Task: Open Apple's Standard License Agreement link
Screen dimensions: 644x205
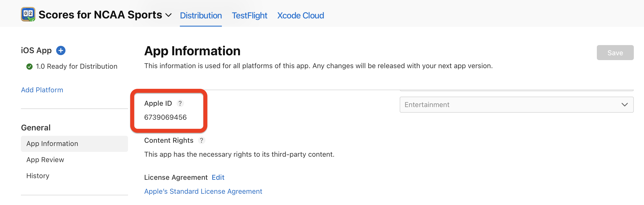Action: click(x=203, y=191)
